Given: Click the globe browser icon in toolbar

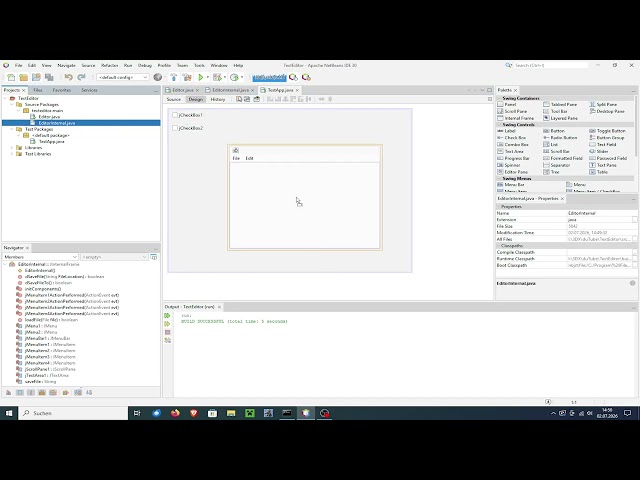Looking at the screenshot, I should [x=158, y=77].
